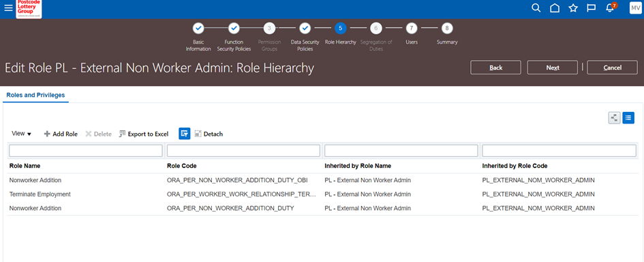
Task: Select step 5 Role Hierarchy
Action: [340, 29]
